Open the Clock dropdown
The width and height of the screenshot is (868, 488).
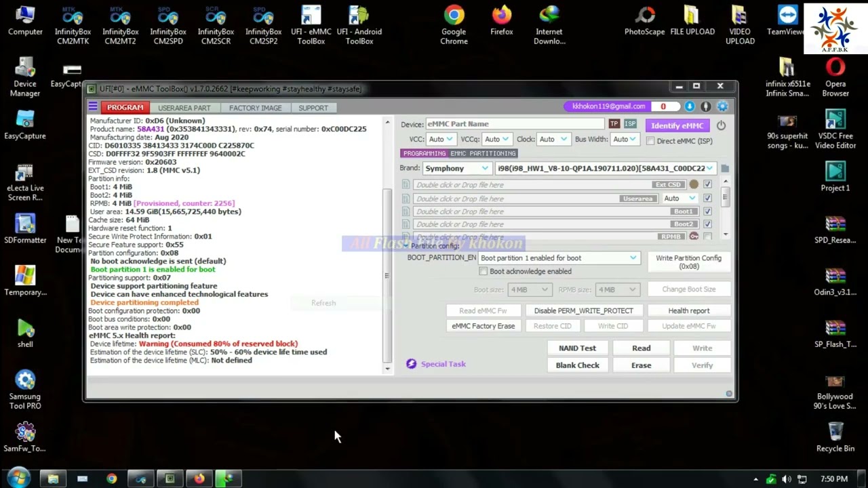click(x=553, y=139)
